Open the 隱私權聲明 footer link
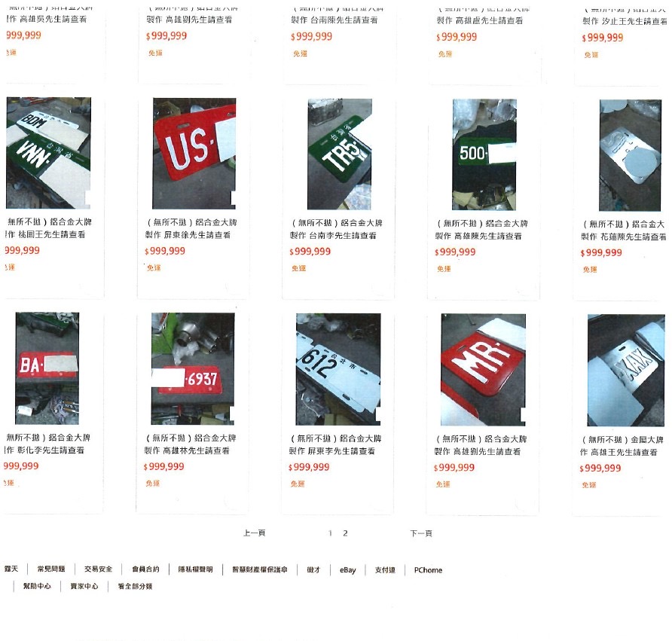Image resolution: width=672 pixels, height=641 pixels. pyautogui.click(x=195, y=569)
